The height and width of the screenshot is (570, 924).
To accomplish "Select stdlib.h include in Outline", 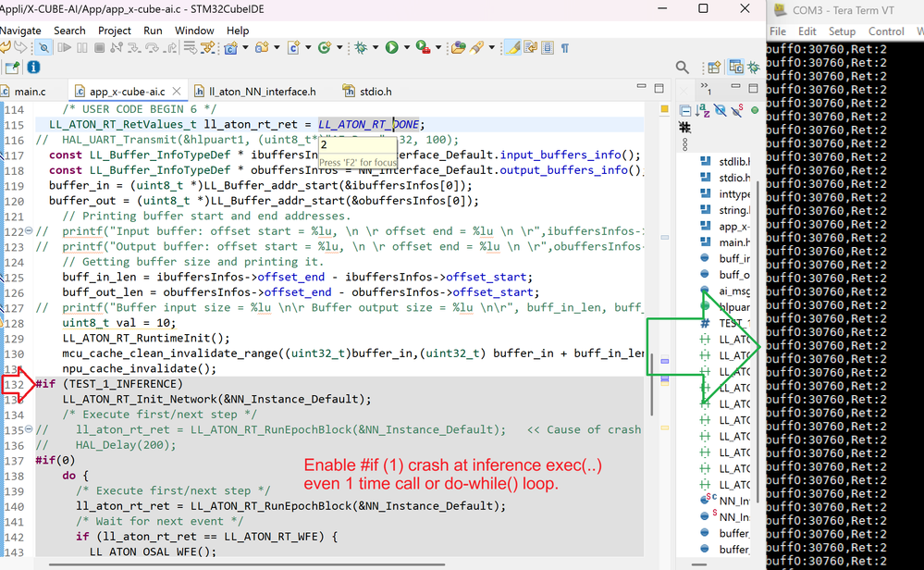I will pos(733,162).
